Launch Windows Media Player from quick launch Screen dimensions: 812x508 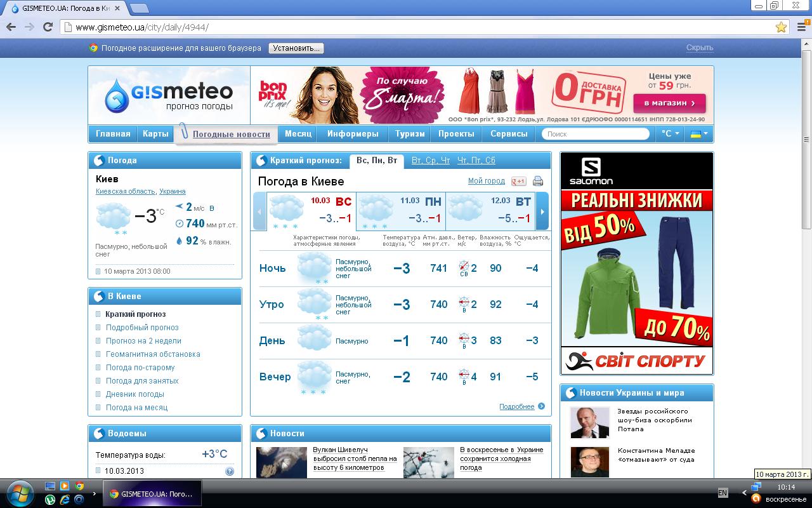[x=65, y=486]
